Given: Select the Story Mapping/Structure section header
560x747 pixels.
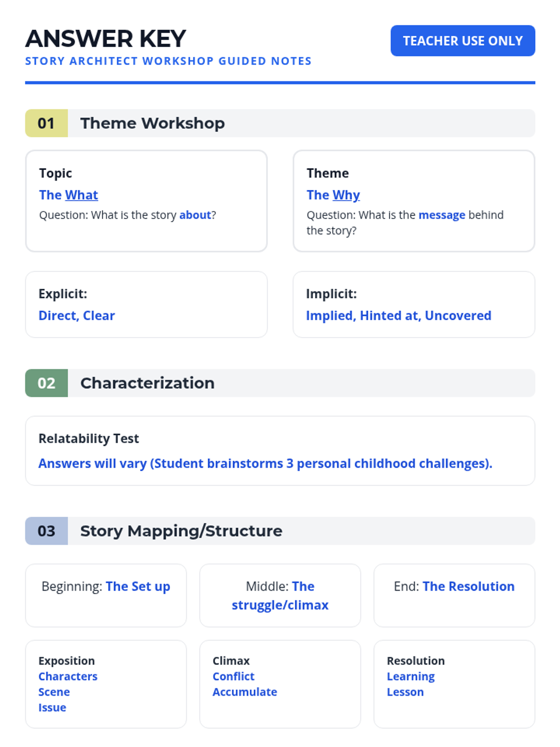Looking at the screenshot, I should 181,531.
